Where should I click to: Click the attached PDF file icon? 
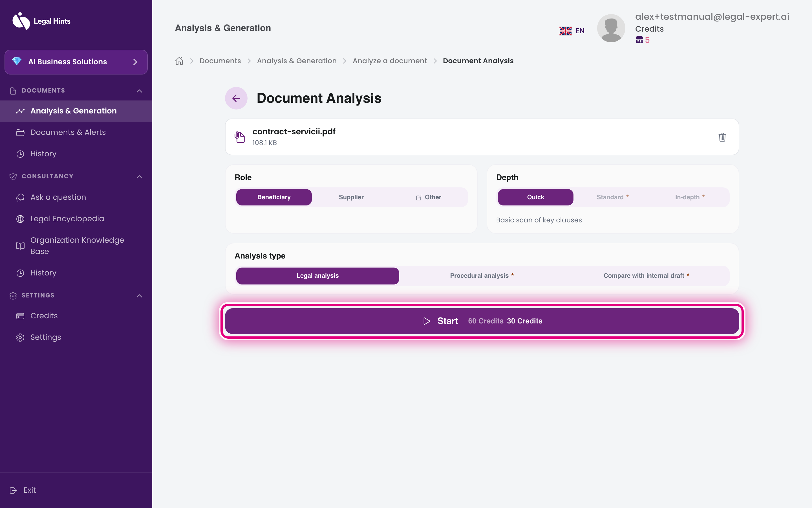[x=240, y=137]
